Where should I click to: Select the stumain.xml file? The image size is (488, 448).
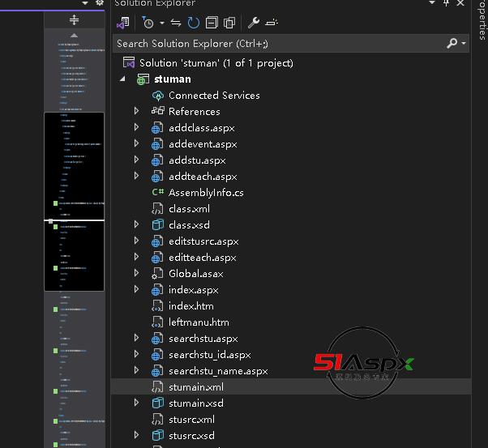point(195,386)
